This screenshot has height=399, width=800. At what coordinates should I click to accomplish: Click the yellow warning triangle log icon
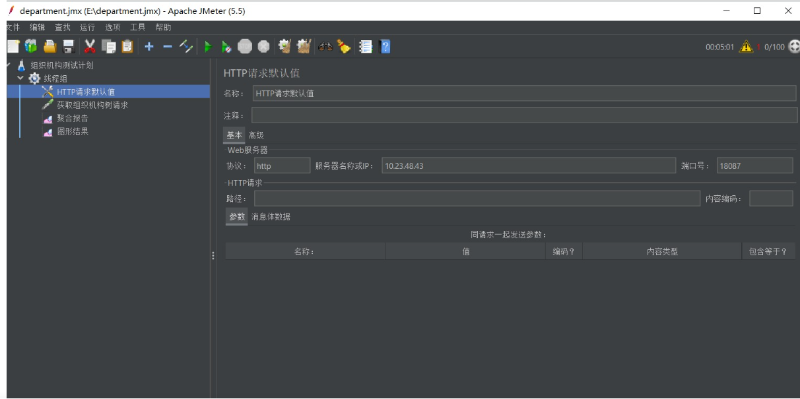(746, 47)
